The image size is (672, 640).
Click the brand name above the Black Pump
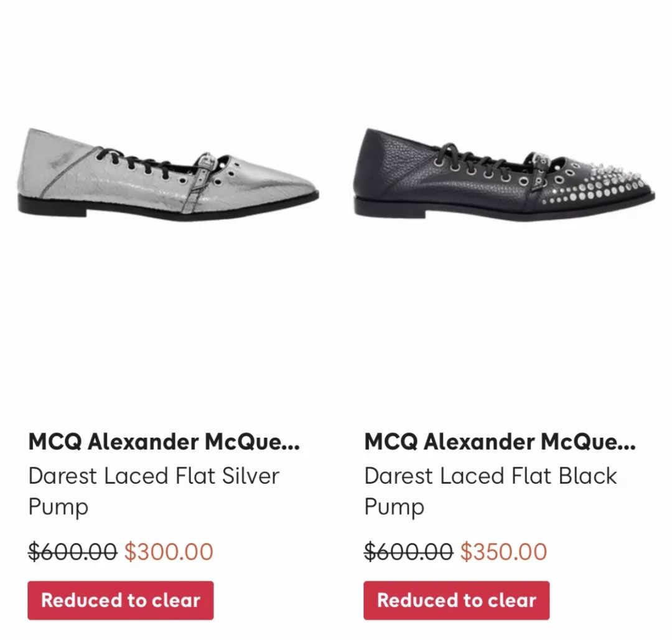pos(500,442)
